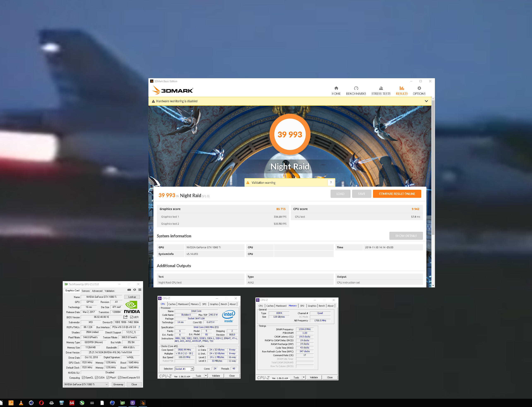Open the Benchmarks section in 3DMark
This screenshot has width=532, height=407.
(356, 91)
